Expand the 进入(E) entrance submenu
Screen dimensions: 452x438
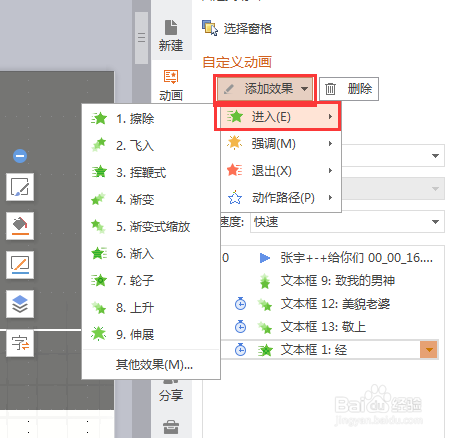tap(278, 117)
